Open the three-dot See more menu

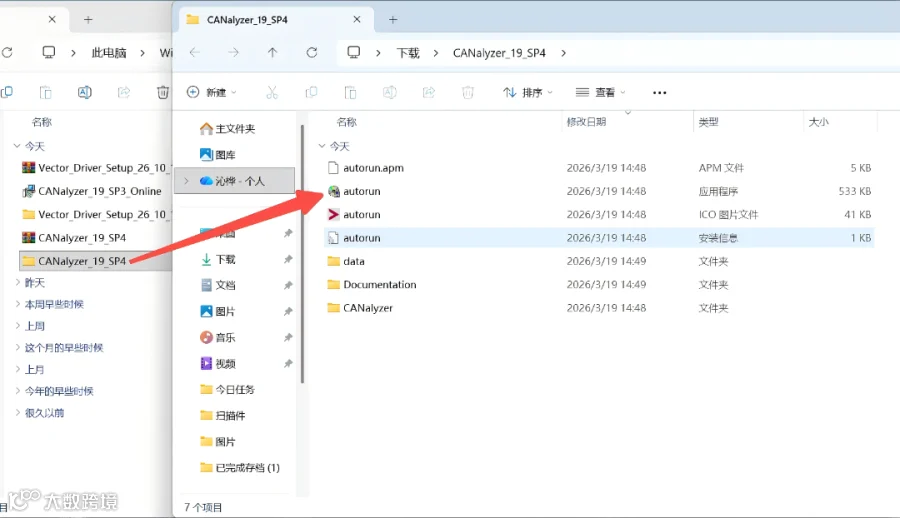660,92
